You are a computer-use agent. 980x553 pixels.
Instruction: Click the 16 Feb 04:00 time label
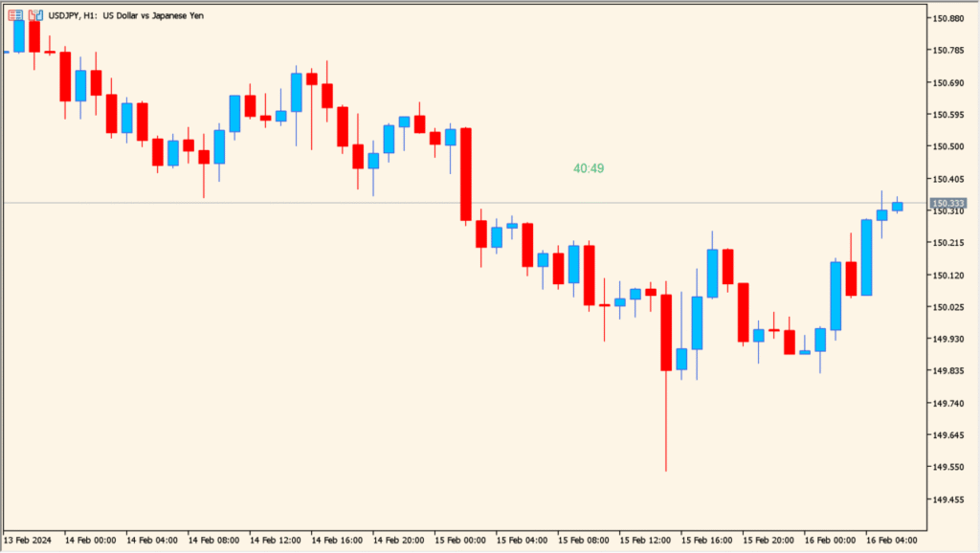891,539
